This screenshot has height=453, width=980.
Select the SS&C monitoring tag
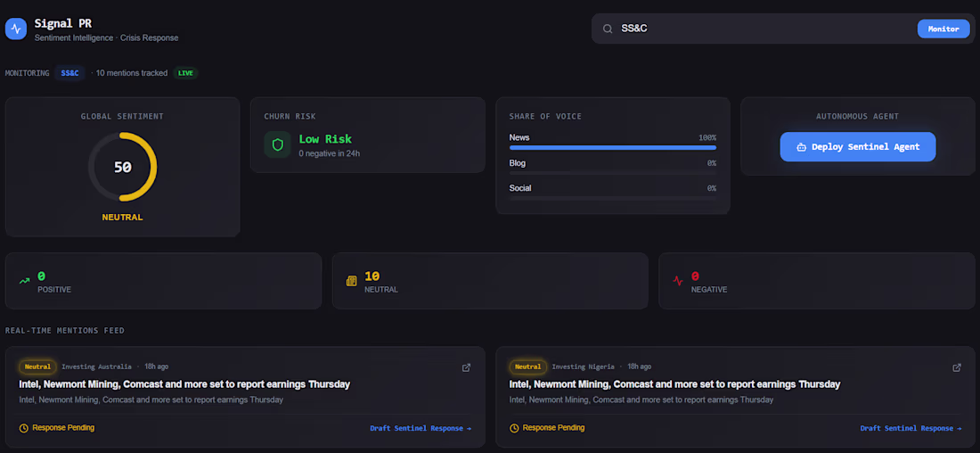pos(69,73)
